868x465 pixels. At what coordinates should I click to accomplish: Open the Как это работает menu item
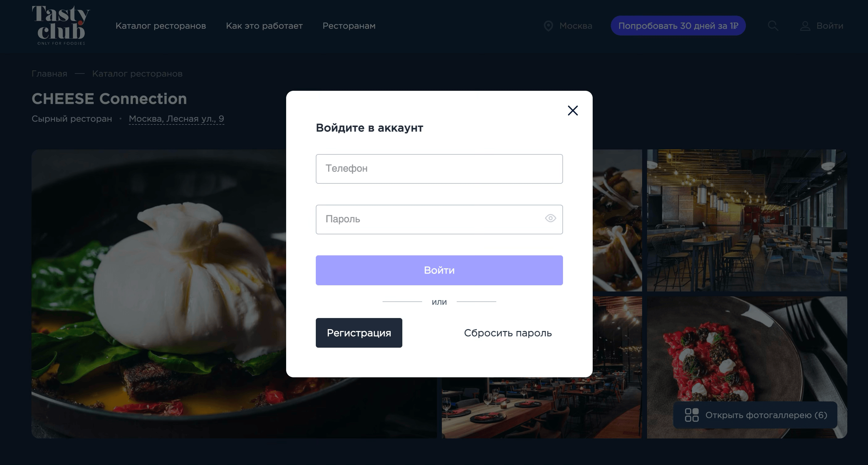click(x=264, y=26)
